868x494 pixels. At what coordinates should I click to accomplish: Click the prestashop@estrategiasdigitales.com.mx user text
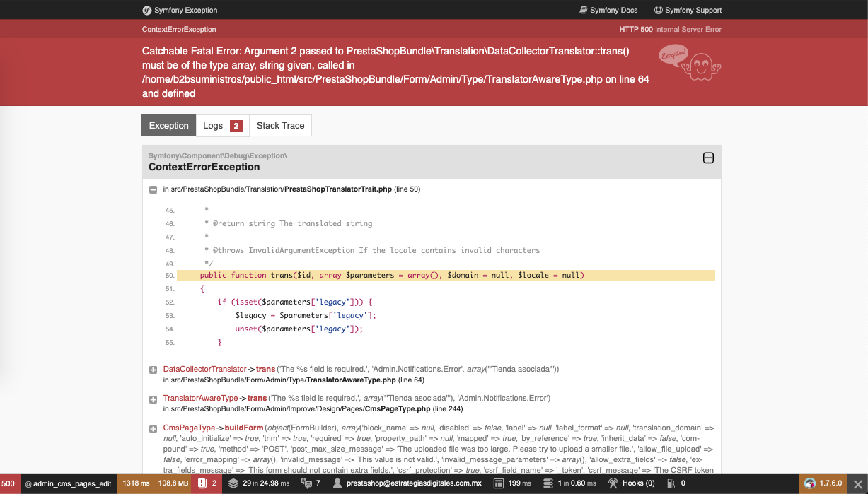tap(414, 483)
